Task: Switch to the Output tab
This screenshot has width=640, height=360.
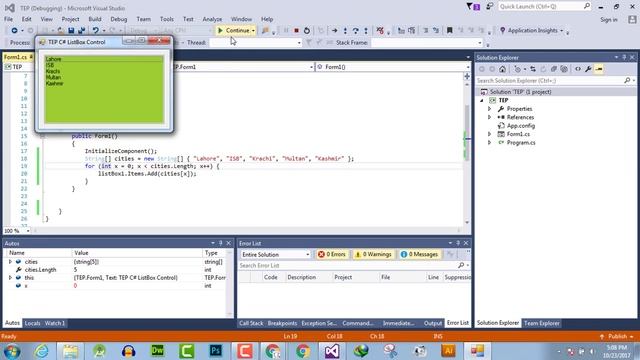Action: [433, 323]
